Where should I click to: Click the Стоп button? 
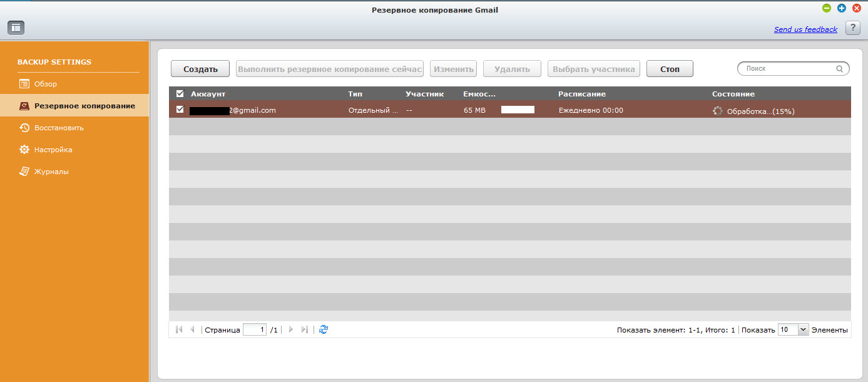(670, 69)
